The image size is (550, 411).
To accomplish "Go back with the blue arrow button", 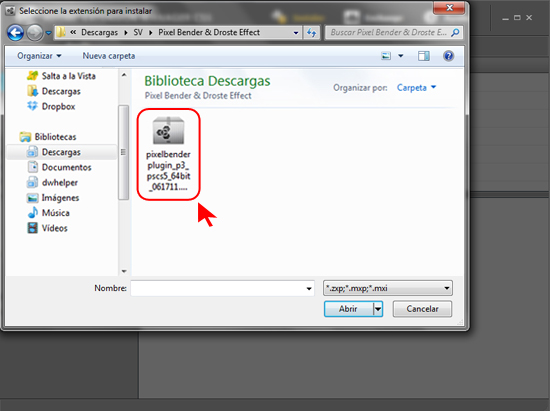I will tap(15, 33).
